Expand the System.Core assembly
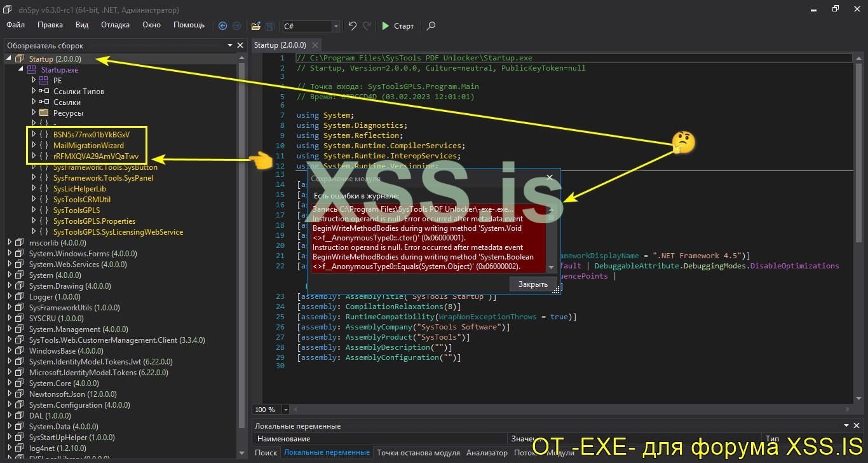868x463 pixels. [x=10, y=384]
